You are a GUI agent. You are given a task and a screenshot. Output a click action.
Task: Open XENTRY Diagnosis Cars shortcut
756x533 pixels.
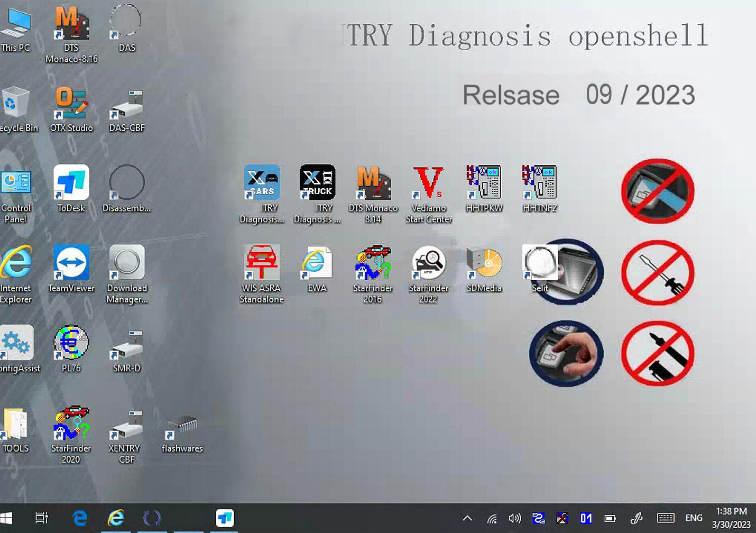click(262, 194)
